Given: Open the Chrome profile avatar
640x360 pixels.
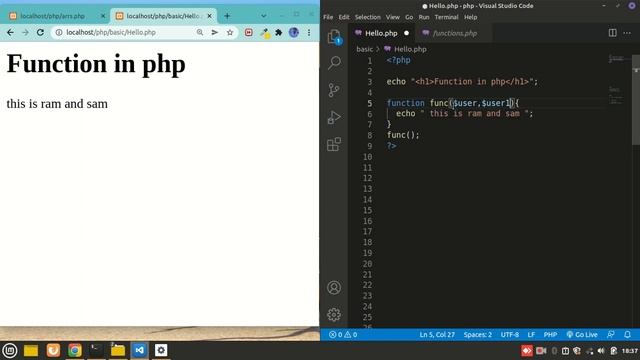Looking at the screenshot, I should click(293, 32).
